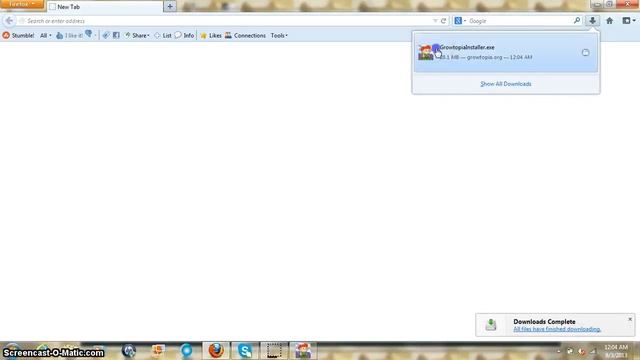
Task: Open search engine selector dropdown
Action: coord(460,21)
